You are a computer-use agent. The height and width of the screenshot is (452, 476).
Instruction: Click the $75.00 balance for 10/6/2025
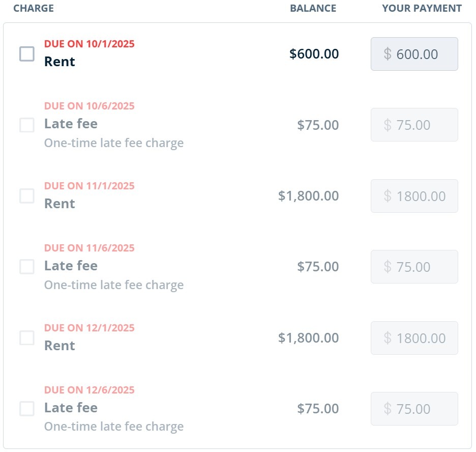pyautogui.click(x=318, y=125)
